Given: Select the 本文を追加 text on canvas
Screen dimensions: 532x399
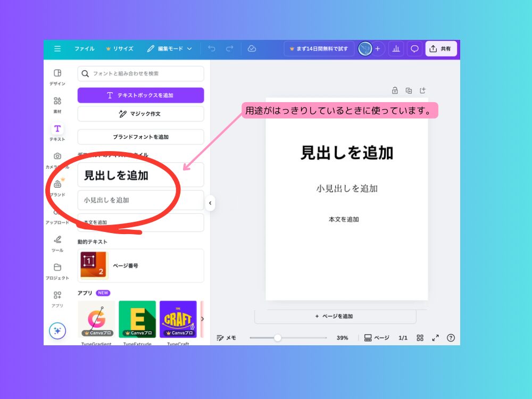Looking at the screenshot, I should [x=344, y=219].
